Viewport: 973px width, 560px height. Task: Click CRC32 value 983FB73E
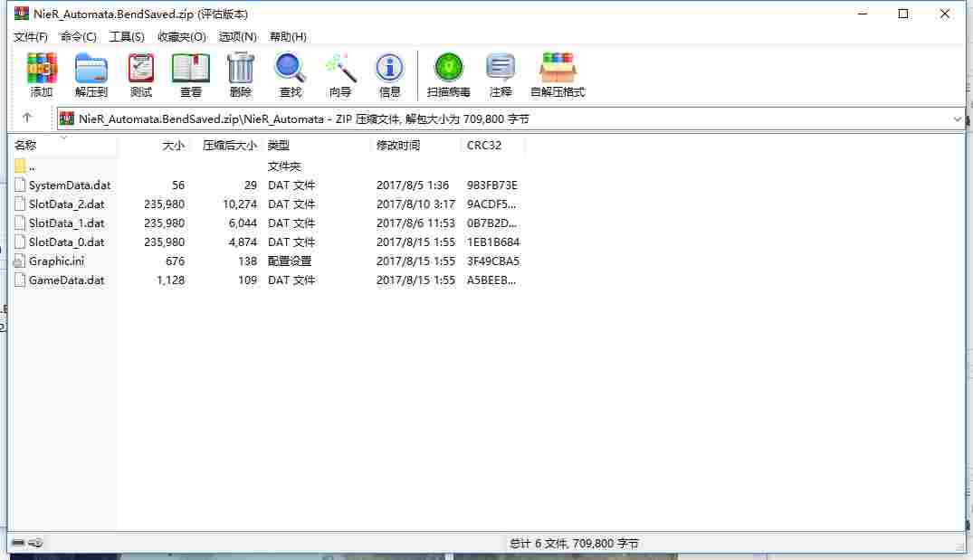tap(492, 185)
